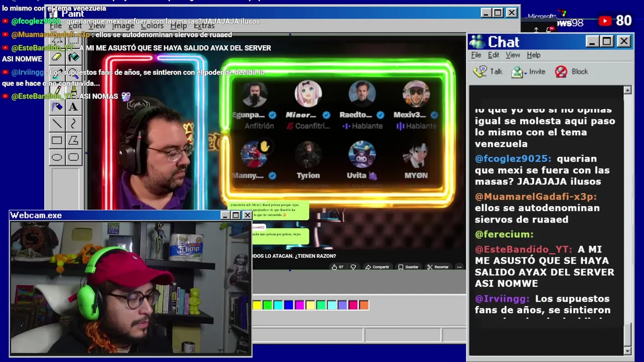Open the View menu in Chat window
644x362 pixels.
(513, 55)
